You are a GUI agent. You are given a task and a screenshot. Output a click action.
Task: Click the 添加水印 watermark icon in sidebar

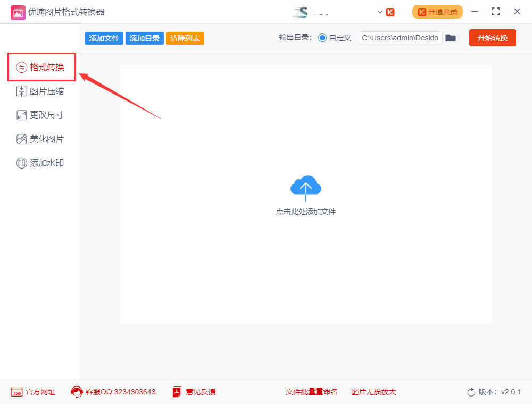coord(21,163)
